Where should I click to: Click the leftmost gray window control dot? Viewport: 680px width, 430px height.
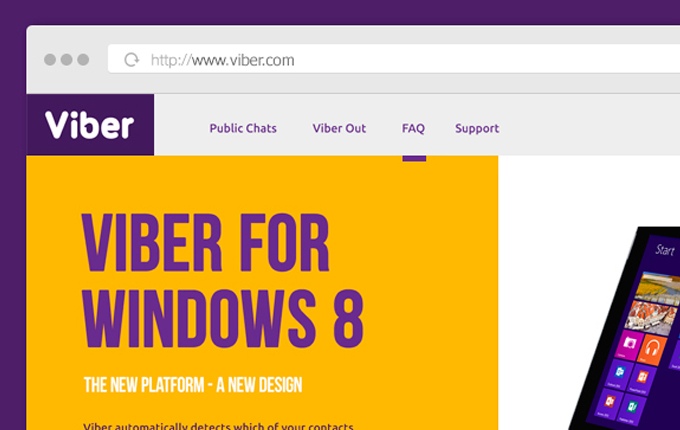coord(50,60)
